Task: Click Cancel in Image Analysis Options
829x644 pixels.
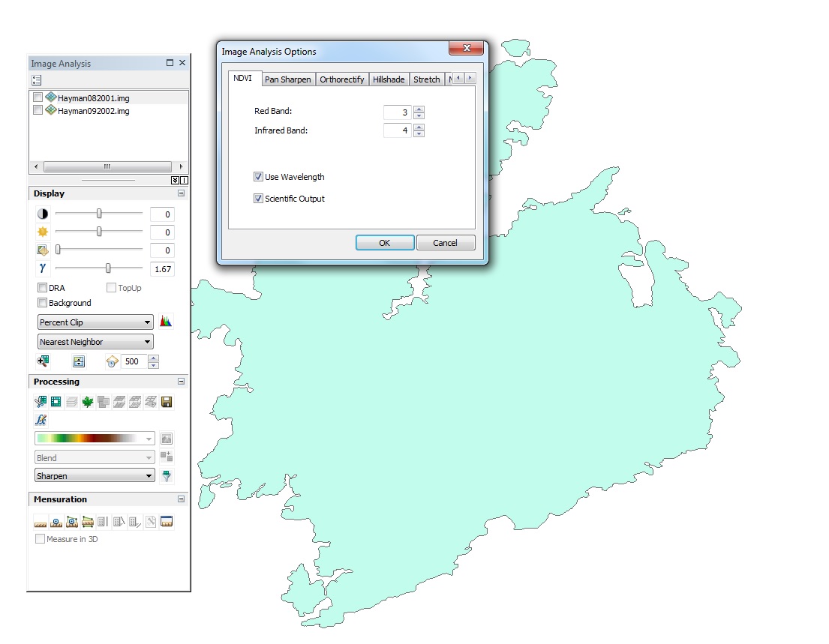Action: tap(445, 243)
